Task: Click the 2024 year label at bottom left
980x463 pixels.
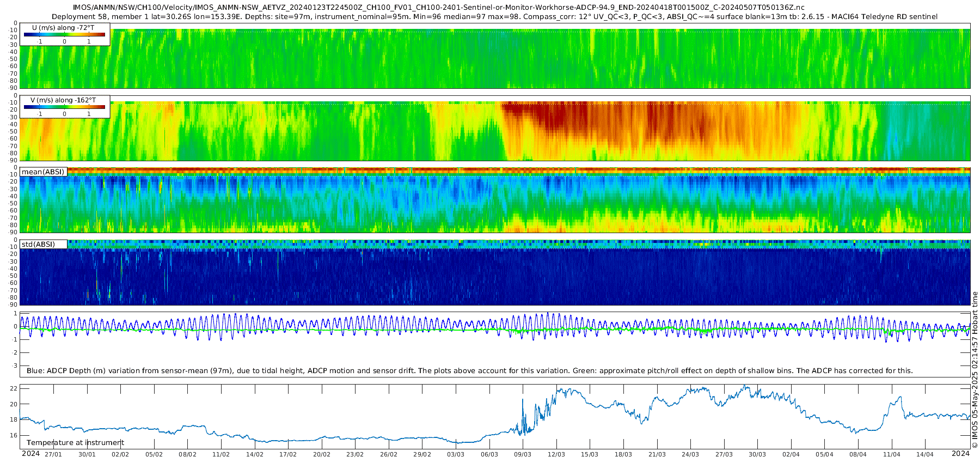Action: (x=30, y=453)
